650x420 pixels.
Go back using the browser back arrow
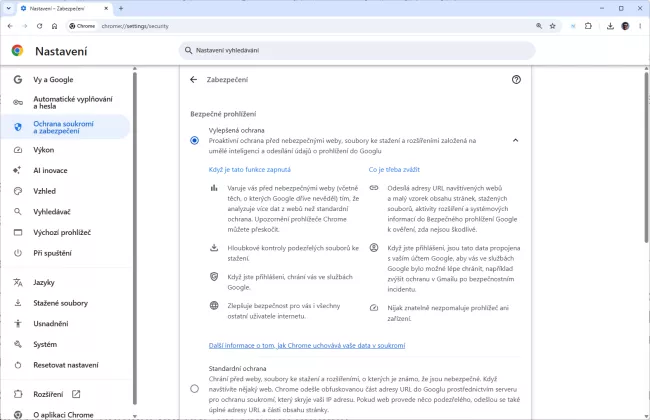10,26
